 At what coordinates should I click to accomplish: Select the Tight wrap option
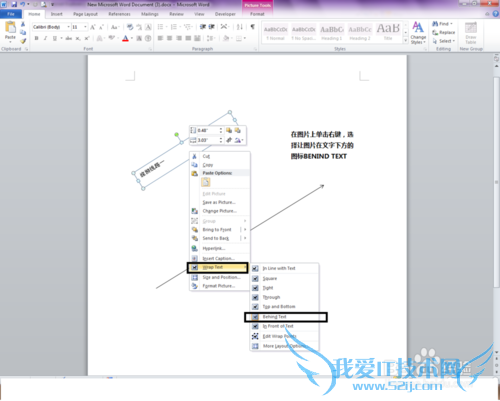pos(284,288)
